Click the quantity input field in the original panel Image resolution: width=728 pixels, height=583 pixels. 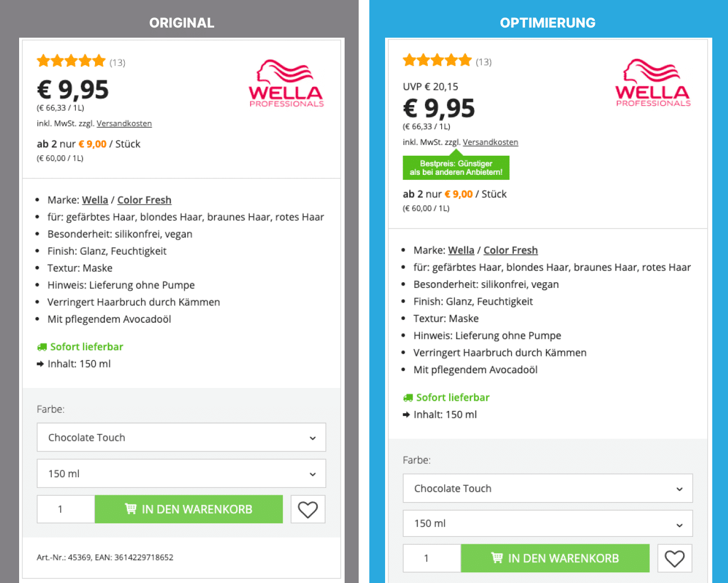click(65, 509)
